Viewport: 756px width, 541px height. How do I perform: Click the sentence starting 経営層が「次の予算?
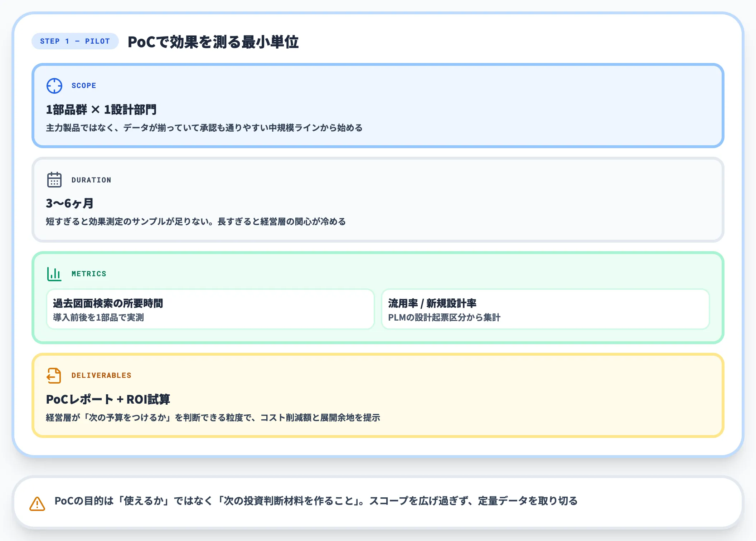(213, 418)
